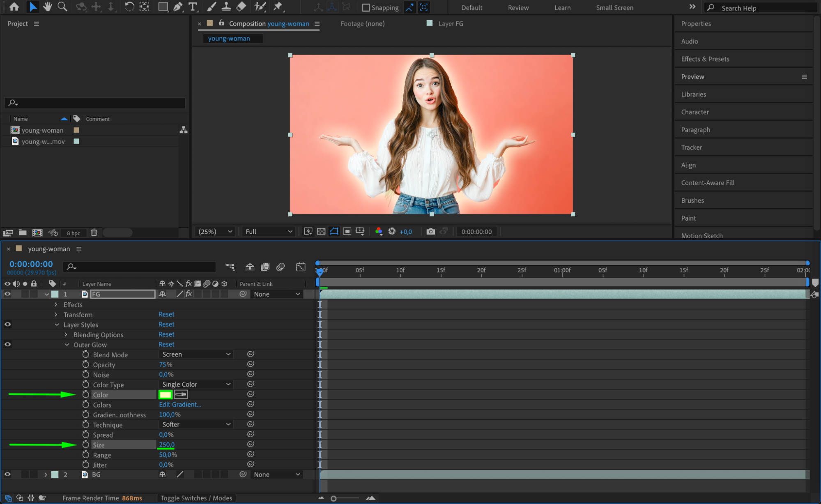The width and height of the screenshot is (821, 504).
Task: Take a snapshot with camera icon
Action: [x=430, y=231]
